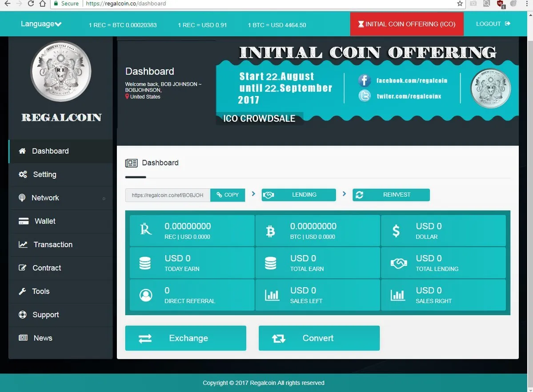Open Wallet in the sidebar

pos(60,221)
